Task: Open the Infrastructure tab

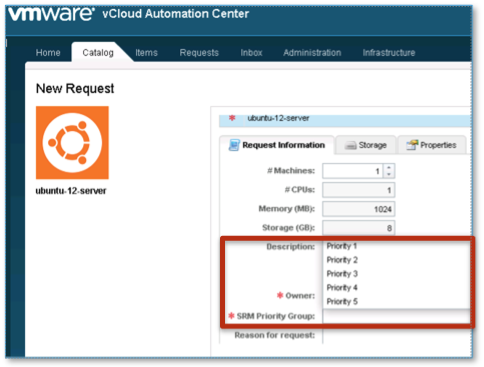Action: 389,53
